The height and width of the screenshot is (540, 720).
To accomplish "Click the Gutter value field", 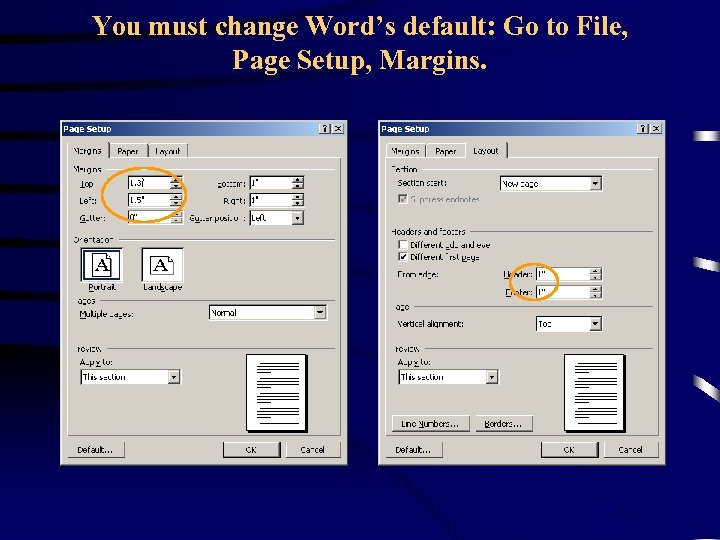I will pyautogui.click(x=149, y=217).
